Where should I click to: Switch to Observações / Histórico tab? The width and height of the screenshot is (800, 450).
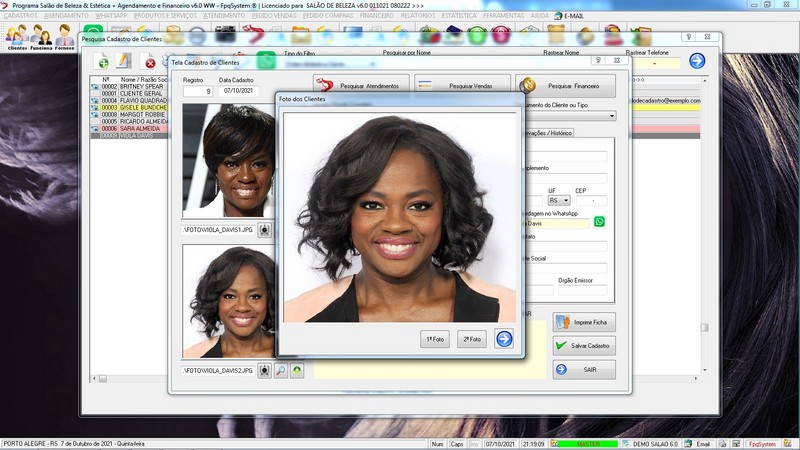tap(547, 133)
